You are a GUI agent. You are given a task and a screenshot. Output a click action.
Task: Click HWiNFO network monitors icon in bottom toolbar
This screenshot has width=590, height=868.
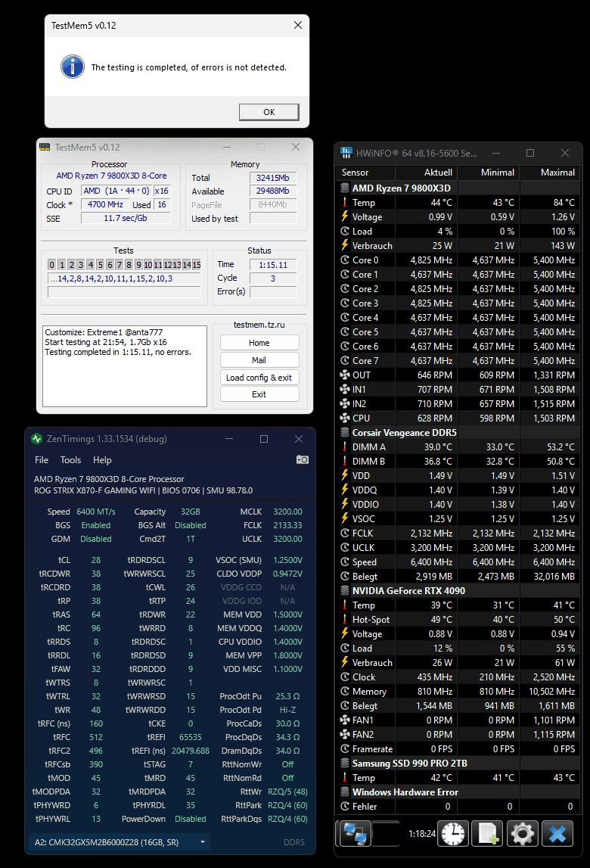point(355,834)
